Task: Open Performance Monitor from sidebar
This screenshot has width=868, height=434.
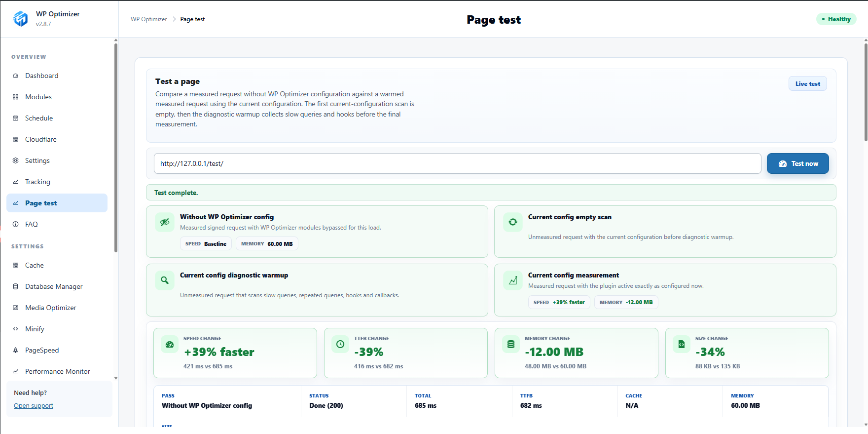Action: pos(57,371)
